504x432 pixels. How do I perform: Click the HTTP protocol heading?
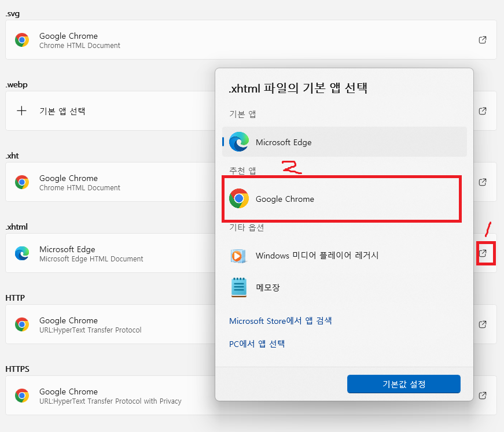[15, 298]
